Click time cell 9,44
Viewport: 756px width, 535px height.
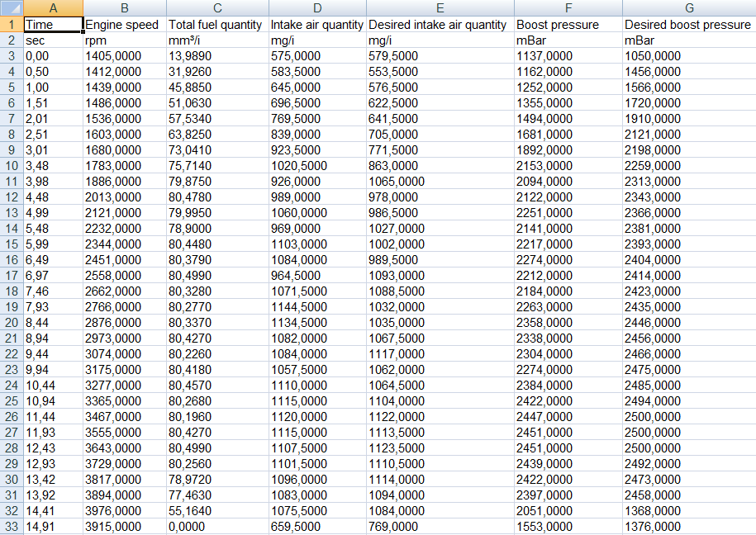(53, 354)
